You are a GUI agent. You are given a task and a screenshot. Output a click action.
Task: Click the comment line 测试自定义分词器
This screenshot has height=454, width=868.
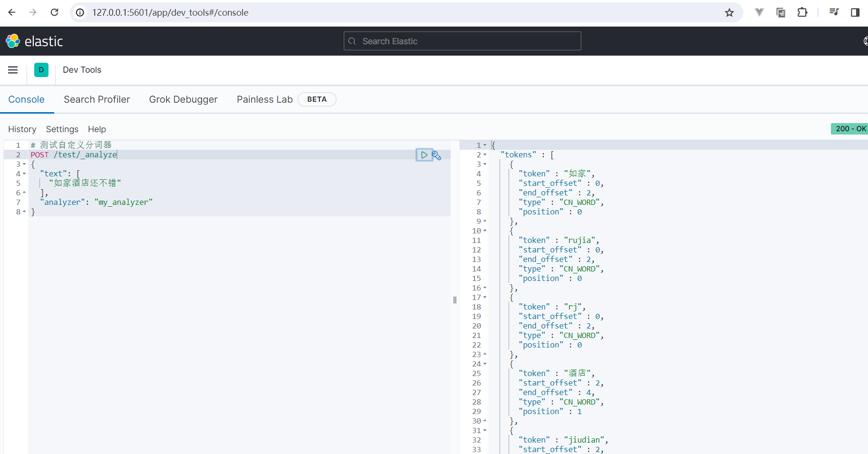[x=71, y=145]
